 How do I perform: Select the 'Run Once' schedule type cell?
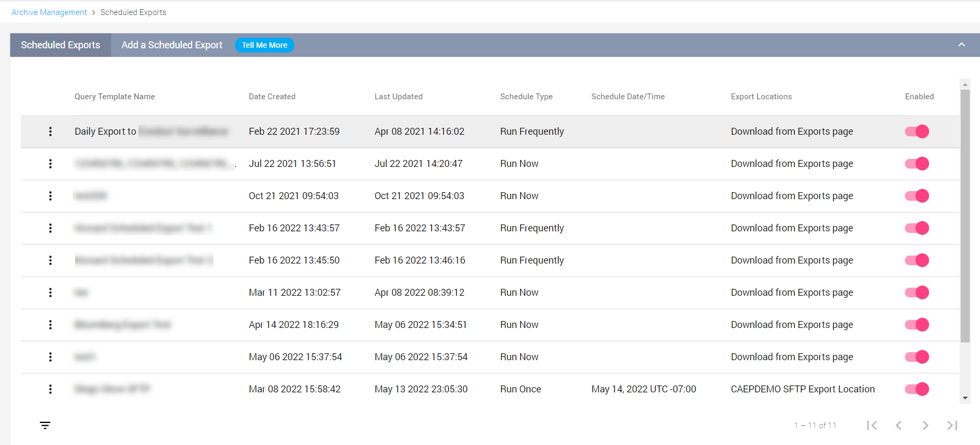tap(521, 389)
